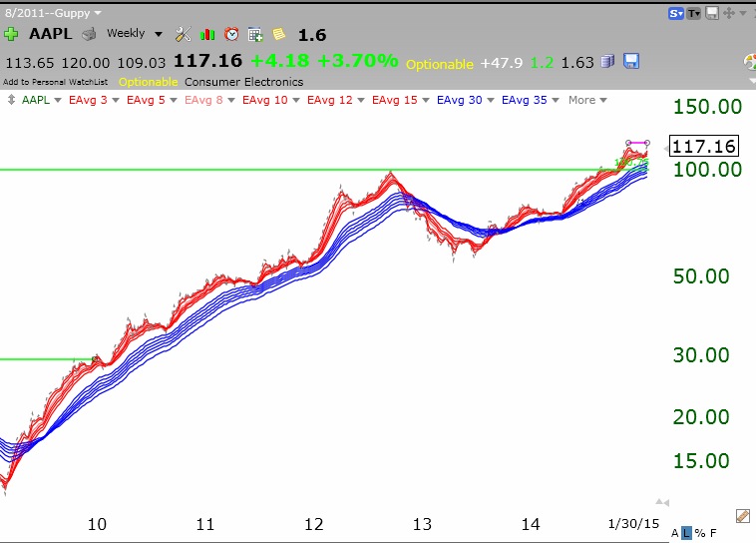Click the 13 year label on time axis
This screenshot has width=756, height=543.
422,524
